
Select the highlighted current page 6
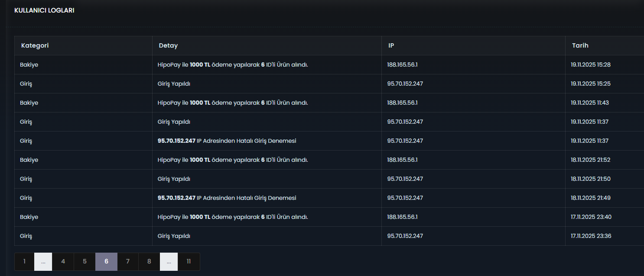(106, 262)
